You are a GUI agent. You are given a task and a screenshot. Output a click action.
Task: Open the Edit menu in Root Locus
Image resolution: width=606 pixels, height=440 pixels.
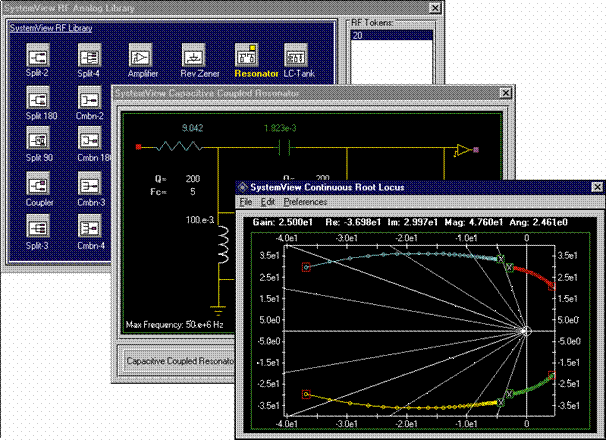pyautogui.click(x=267, y=202)
